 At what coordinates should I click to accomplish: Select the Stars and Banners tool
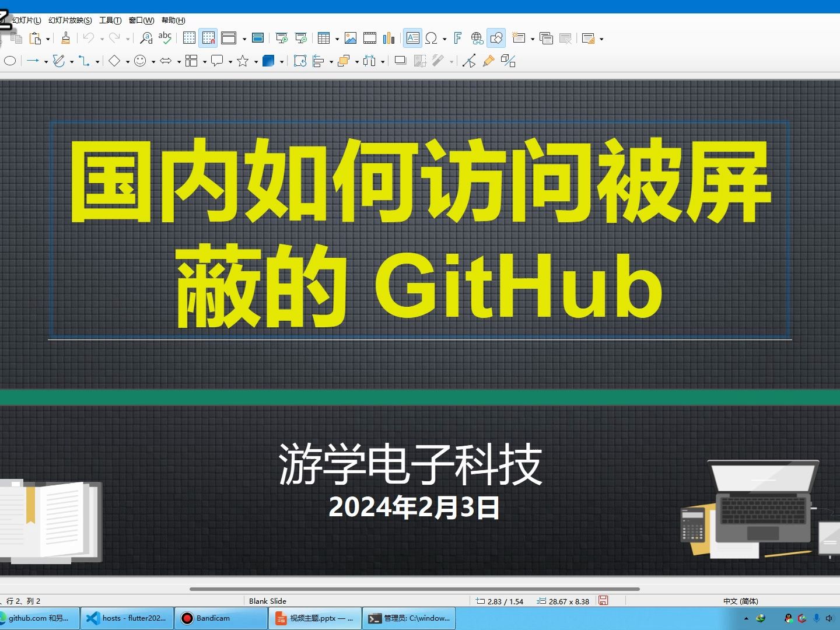243,61
